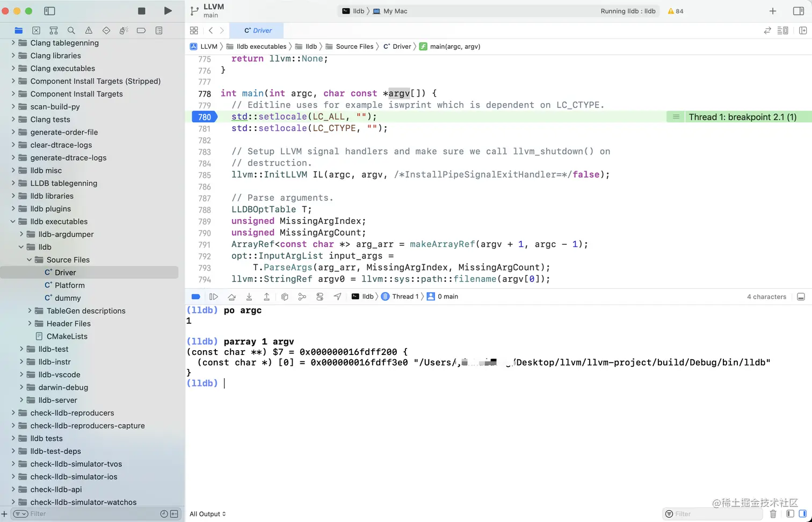
Task: Open Debug View Hierarchy
Action: click(x=285, y=296)
